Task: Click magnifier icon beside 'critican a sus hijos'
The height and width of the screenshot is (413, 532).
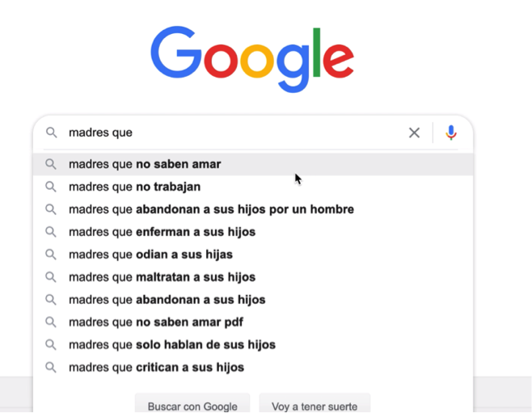Action: point(51,367)
